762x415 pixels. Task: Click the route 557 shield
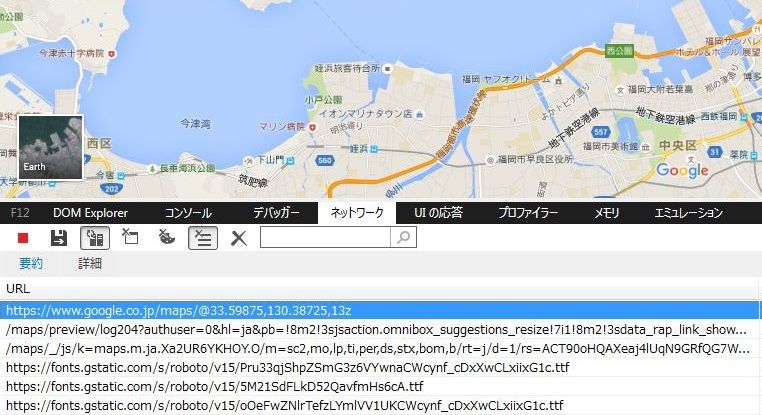pyautogui.click(x=600, y=132)
